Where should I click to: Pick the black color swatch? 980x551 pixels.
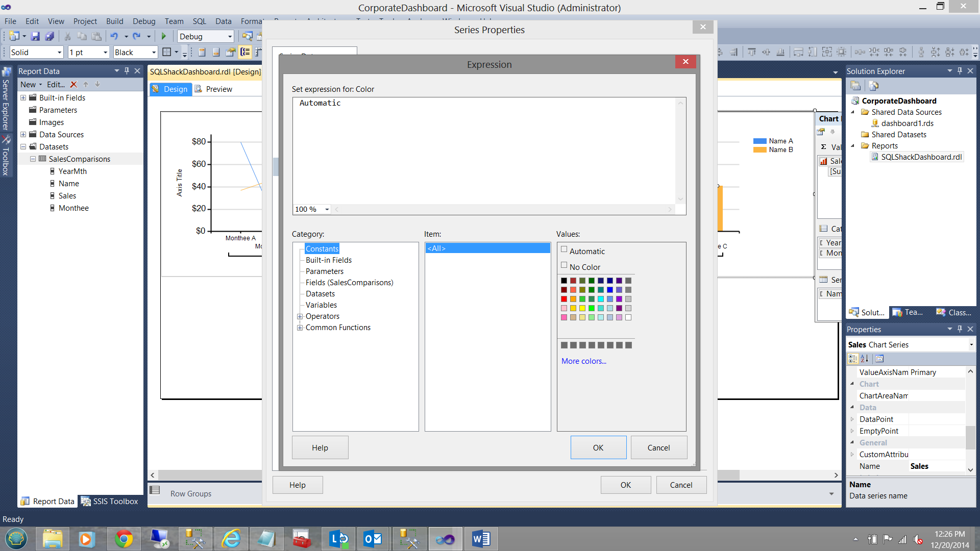point(563,281)
